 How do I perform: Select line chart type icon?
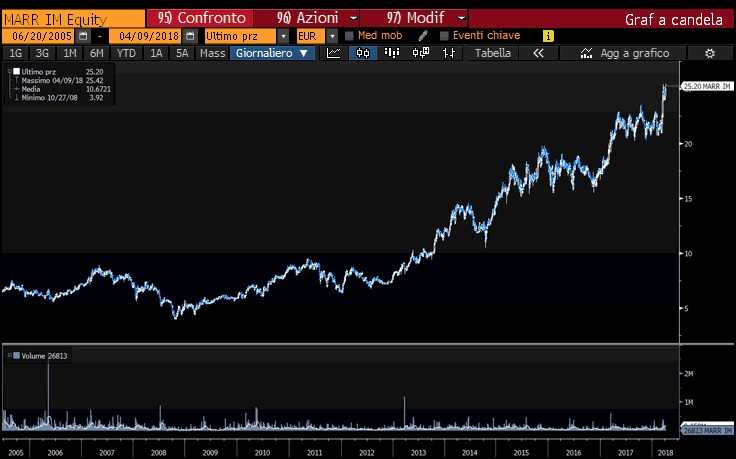(333, 53)
